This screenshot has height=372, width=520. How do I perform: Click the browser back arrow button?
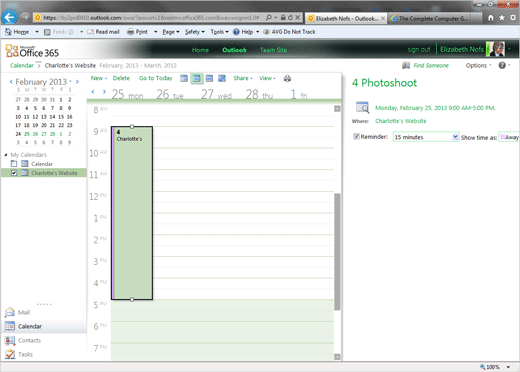[9, 17]
